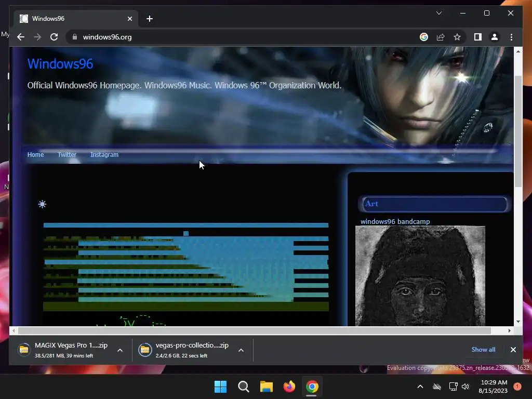The height and width of the screenshot is (399, 532).
Task: Click the address bar URL windows96.org
Action: pos(107,37)
